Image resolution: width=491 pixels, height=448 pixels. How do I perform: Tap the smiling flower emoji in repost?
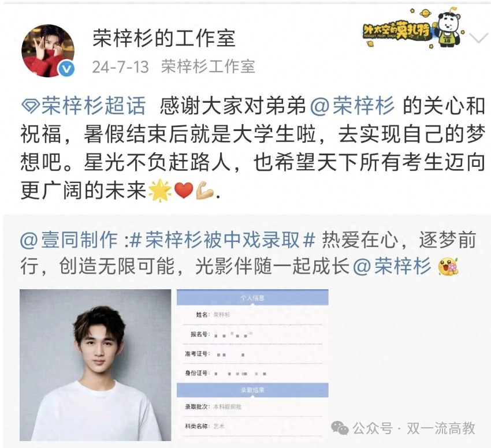tap(448, 267)
